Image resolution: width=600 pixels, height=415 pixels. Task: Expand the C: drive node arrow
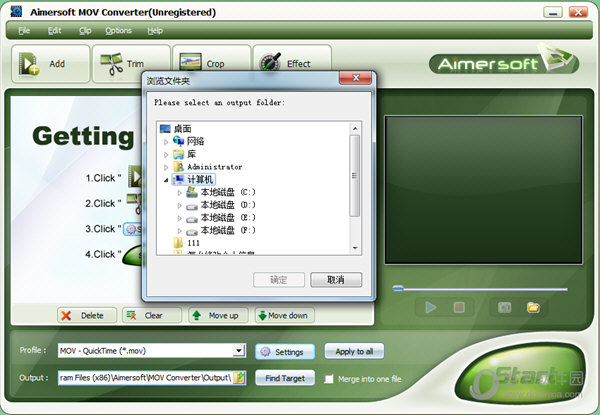tap(179, 193)
